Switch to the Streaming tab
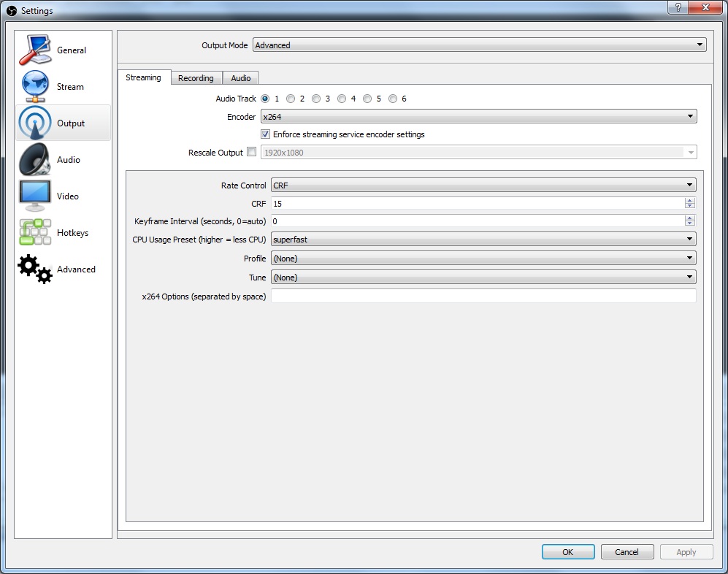728x574 pixels. 143,77
